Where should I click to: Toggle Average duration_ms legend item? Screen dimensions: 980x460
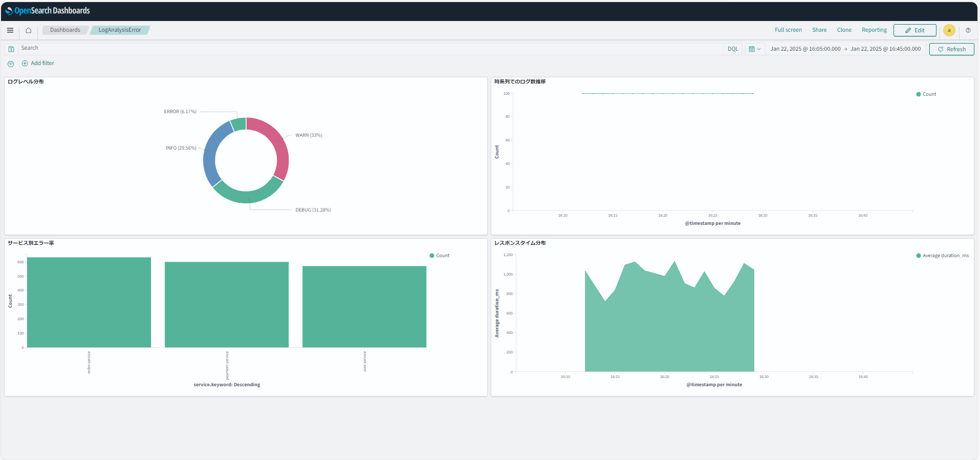coord(943,256)
